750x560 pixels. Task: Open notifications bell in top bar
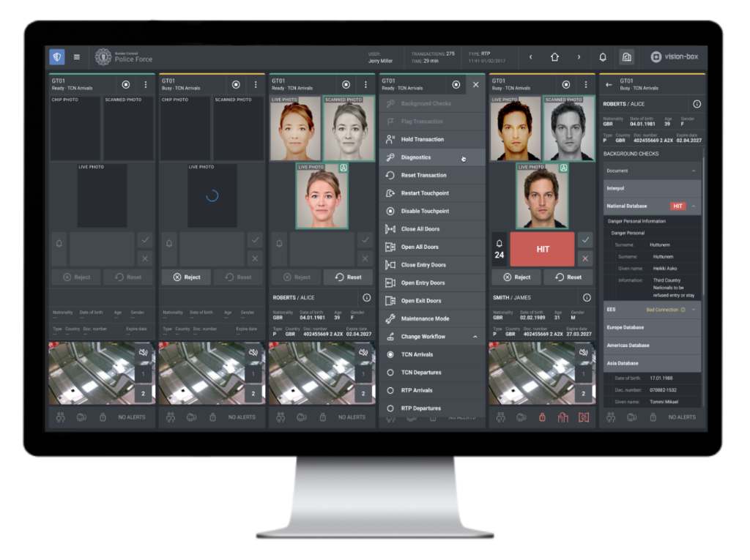pyautogui.click(x=603, y=57)
